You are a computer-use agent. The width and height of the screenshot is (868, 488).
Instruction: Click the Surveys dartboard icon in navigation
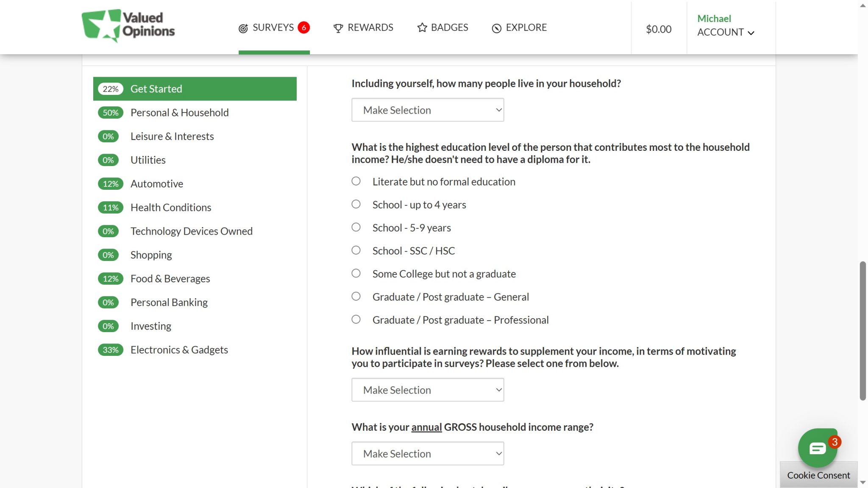point(243,28)
